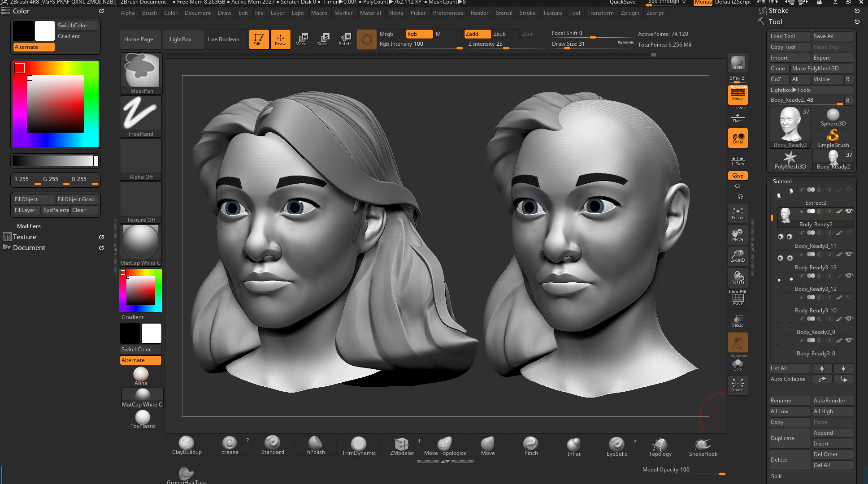Screen dimensions: 868x484
Task: Select the GroomHairToss brush
Action: 187,475
